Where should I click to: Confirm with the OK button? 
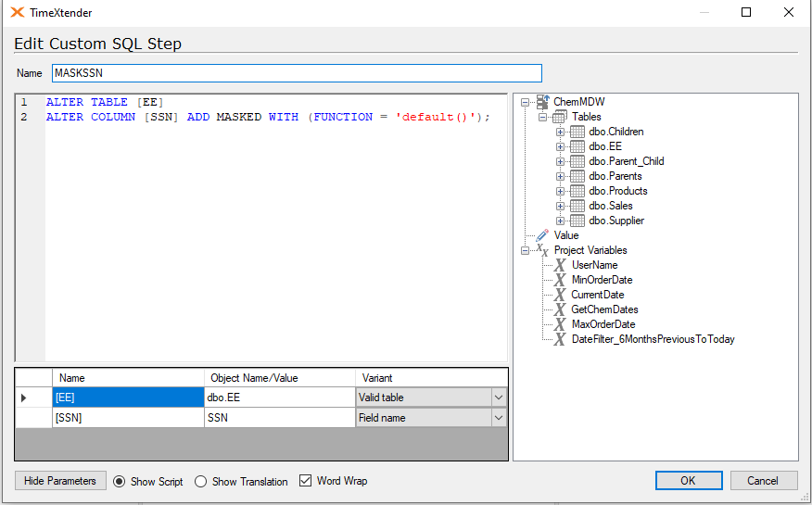point(689,481)
